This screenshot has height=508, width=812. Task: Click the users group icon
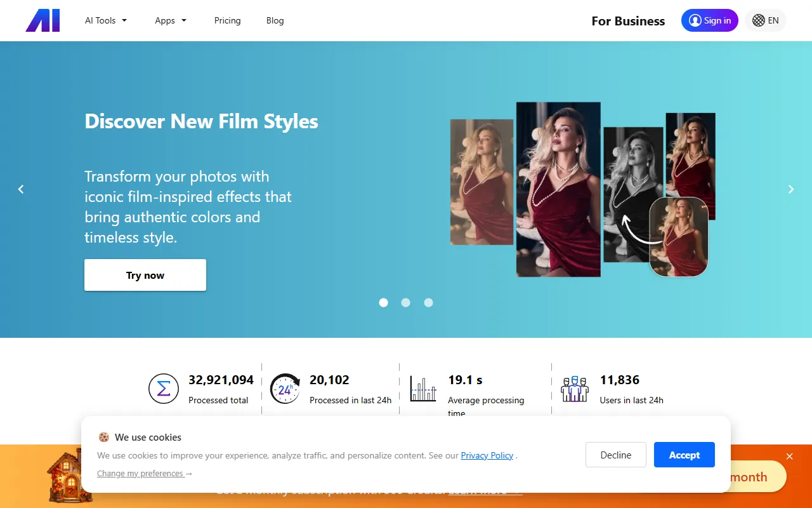point(575,389)
